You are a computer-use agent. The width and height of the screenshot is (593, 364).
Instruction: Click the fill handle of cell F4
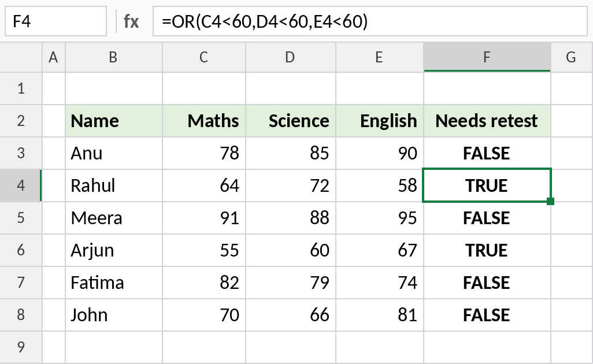click(551, 202)
